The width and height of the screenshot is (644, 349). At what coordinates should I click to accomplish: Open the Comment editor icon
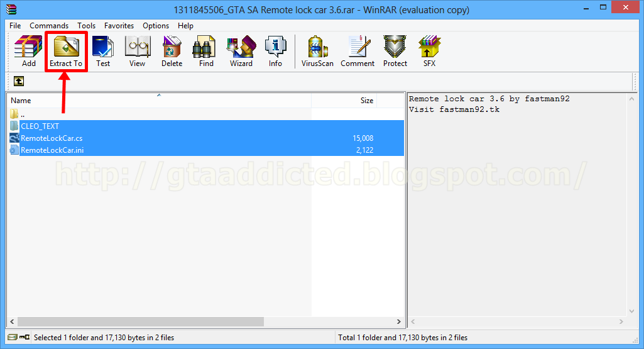coord(357,51)
